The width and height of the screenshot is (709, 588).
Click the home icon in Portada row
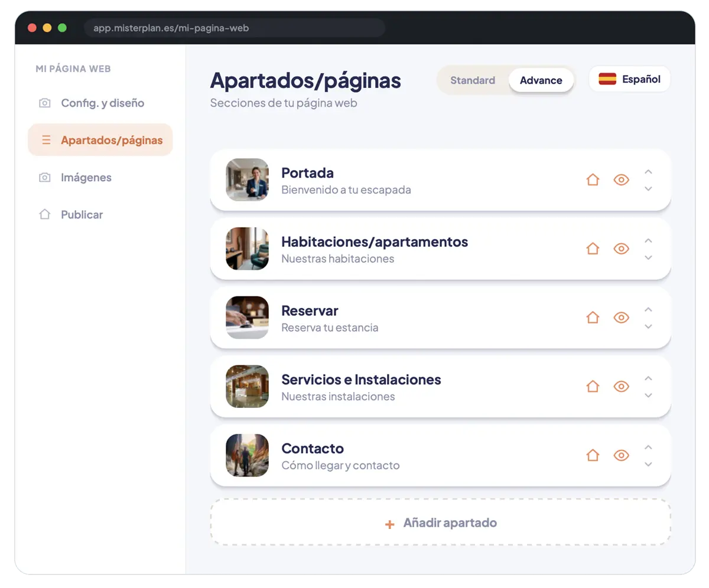593,179
